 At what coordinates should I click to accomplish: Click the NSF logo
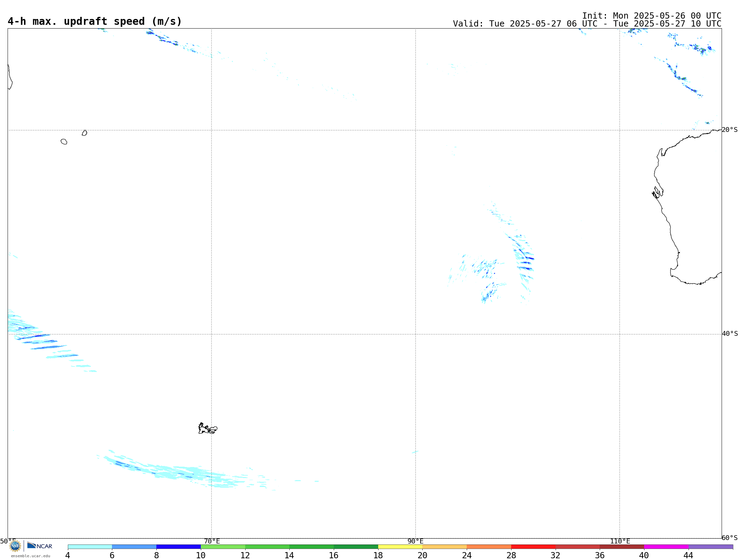point(15,546)
